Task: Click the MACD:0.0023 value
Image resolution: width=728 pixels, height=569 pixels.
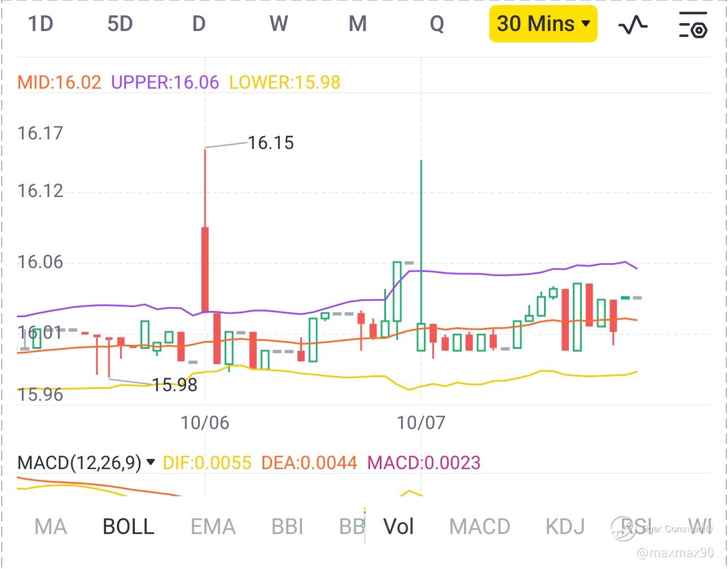Action: pyautogui.click(x=424, y=463)
